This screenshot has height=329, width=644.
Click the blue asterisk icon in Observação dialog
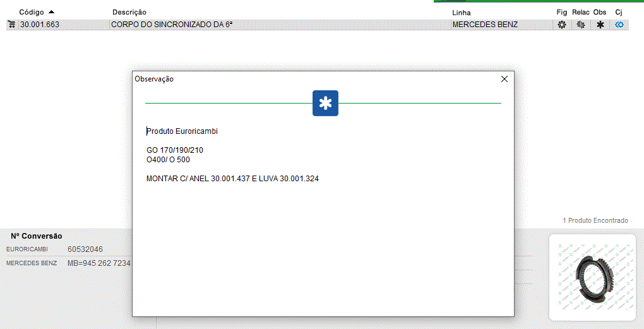point(325,103)
